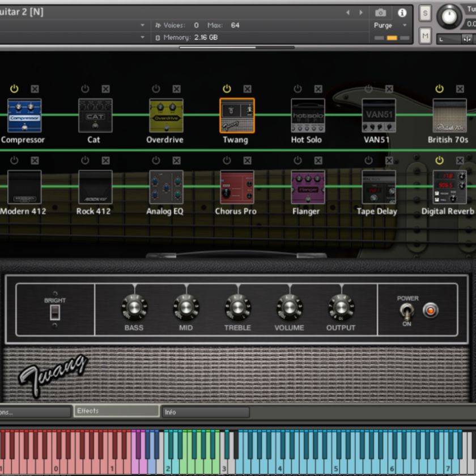
Task: Select the Rock 412 cabinet
Action: click(x=95, y=187)
